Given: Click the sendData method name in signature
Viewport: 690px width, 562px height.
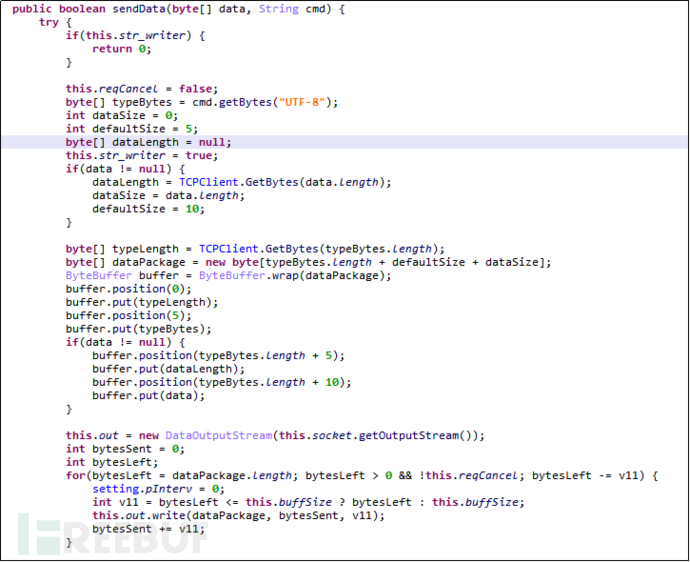Looking at the screenshot, I should 139,9.
